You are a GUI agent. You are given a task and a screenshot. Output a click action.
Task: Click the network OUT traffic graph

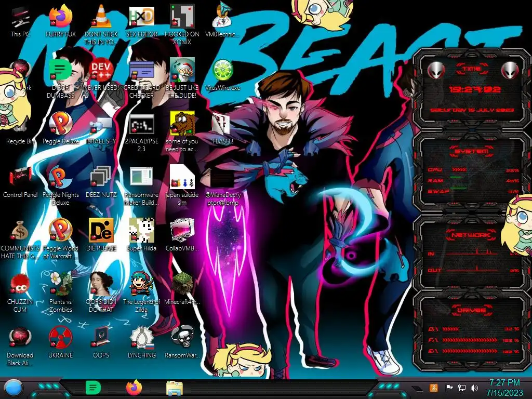[472, 269]
